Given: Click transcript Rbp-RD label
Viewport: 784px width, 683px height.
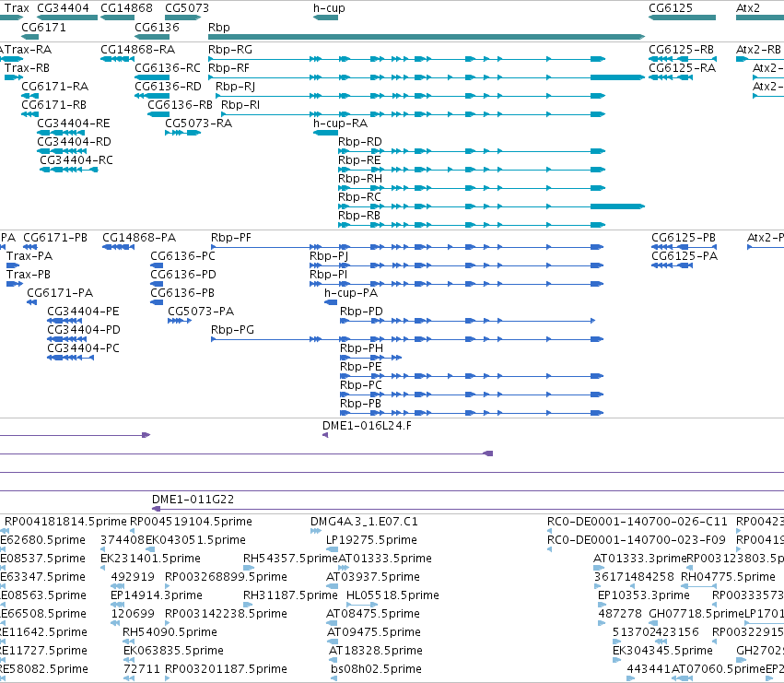Looking at the screenshot, I should point(360,142).
